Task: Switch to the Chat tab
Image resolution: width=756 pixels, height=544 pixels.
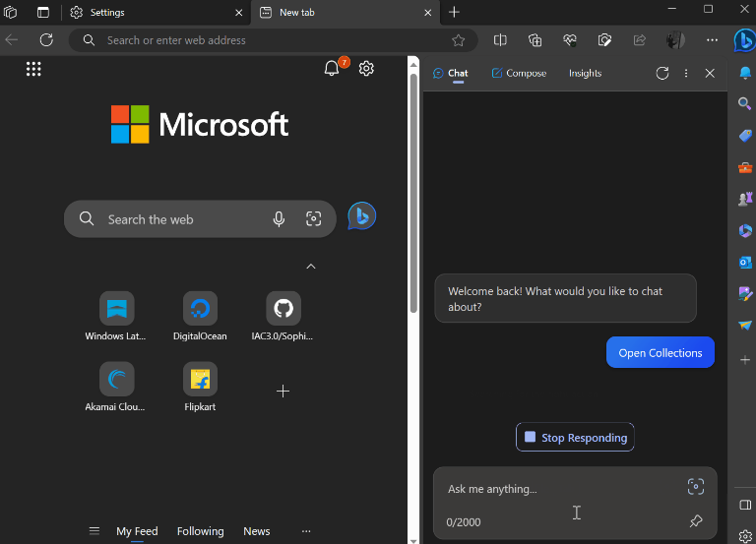Action: (451, 73)
